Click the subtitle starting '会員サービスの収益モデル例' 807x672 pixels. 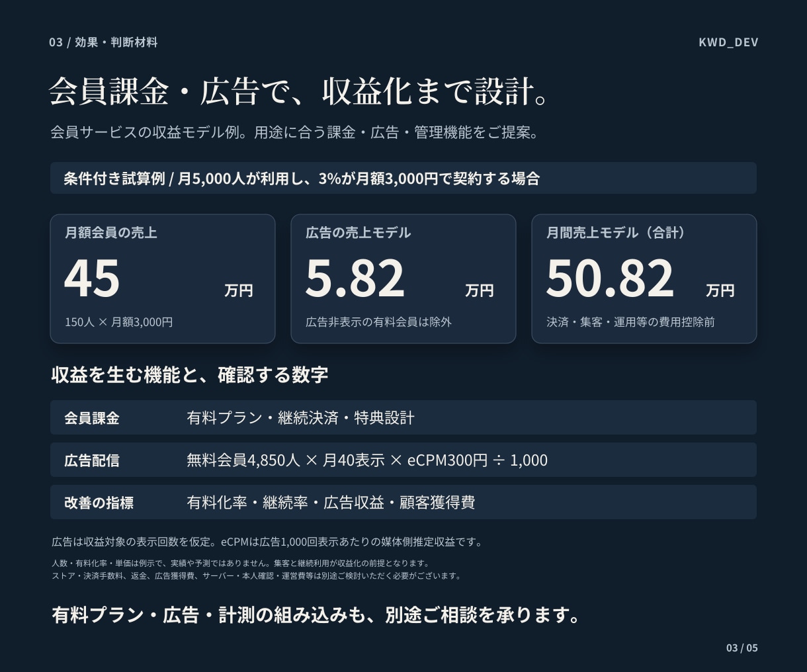[x=296, y=132]
